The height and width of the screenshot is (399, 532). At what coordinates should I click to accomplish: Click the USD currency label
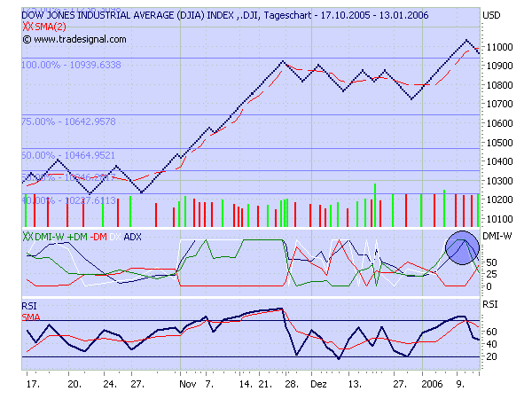(491, 15)
